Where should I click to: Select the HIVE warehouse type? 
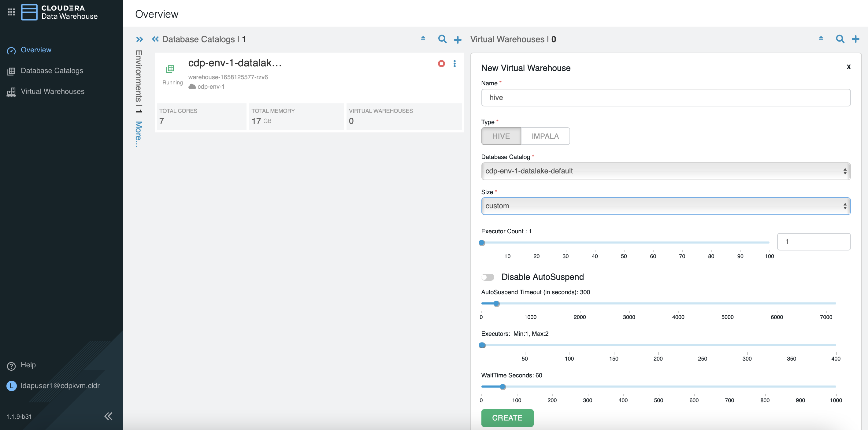(x=501, y=136)
